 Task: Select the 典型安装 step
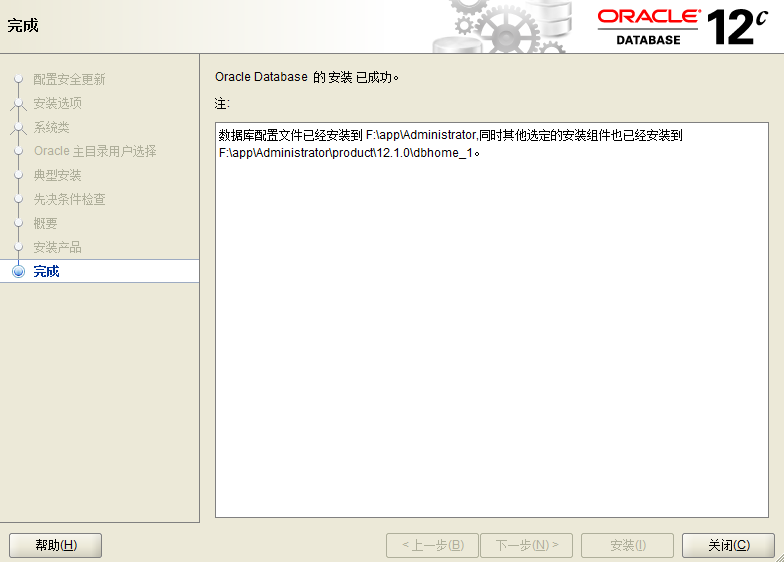pyautogui.click(x=58, y=175)
